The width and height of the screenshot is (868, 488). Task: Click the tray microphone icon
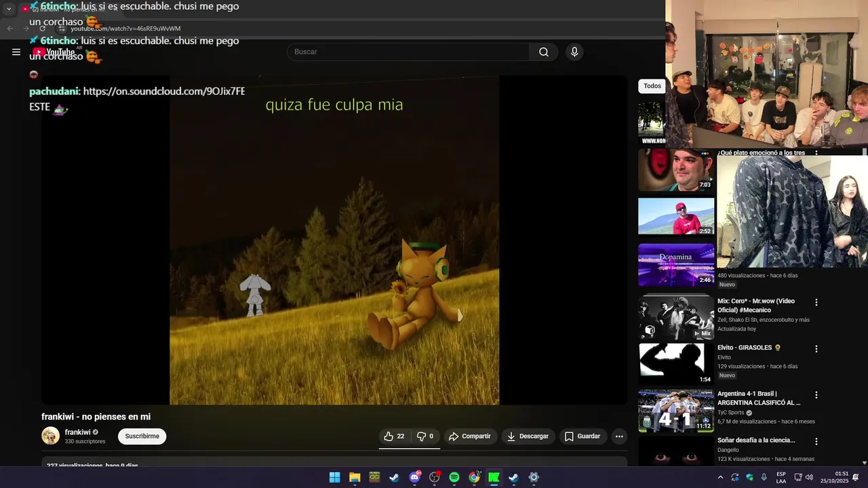pyautogui.click(x=764, y=477)
